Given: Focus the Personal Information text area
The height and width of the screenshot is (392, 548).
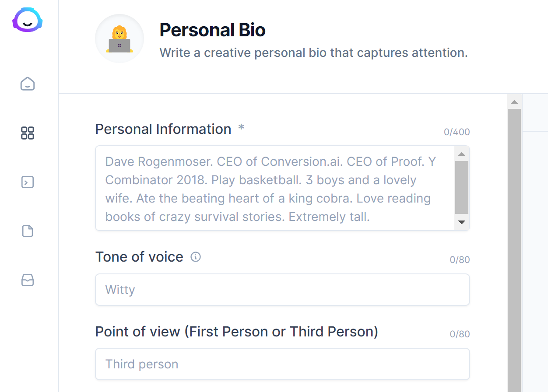Looking at the screenshot, I should pyautogui.click(x=276, y=188).
